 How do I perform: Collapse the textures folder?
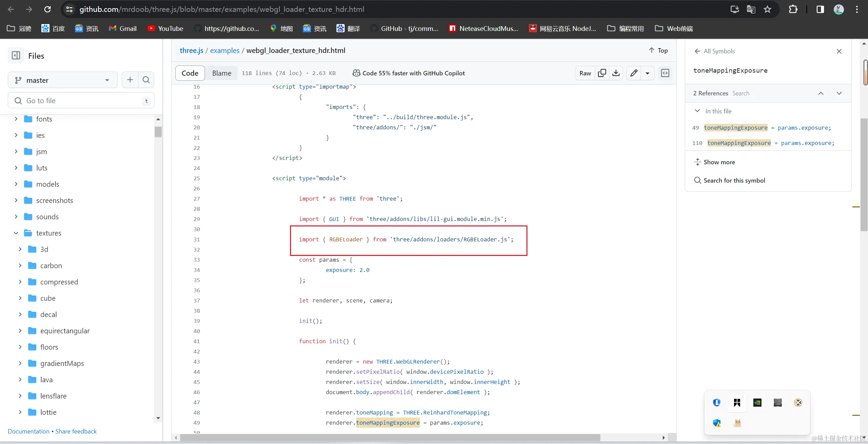[x=16, y=233]
